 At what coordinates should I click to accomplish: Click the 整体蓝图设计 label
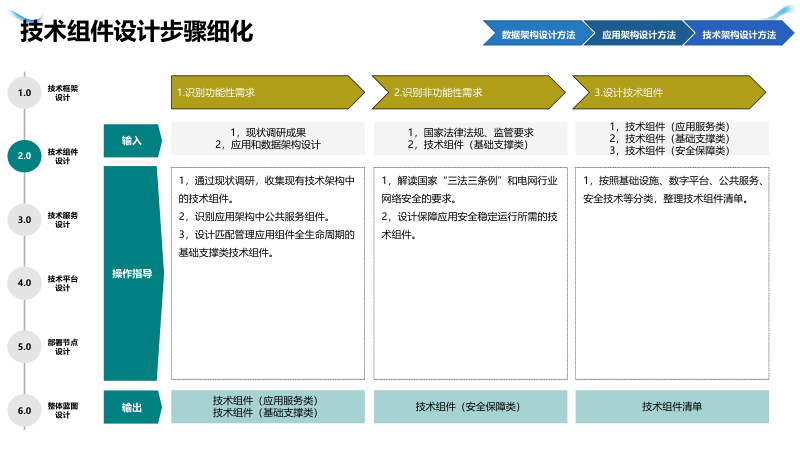tap(63, 410)
